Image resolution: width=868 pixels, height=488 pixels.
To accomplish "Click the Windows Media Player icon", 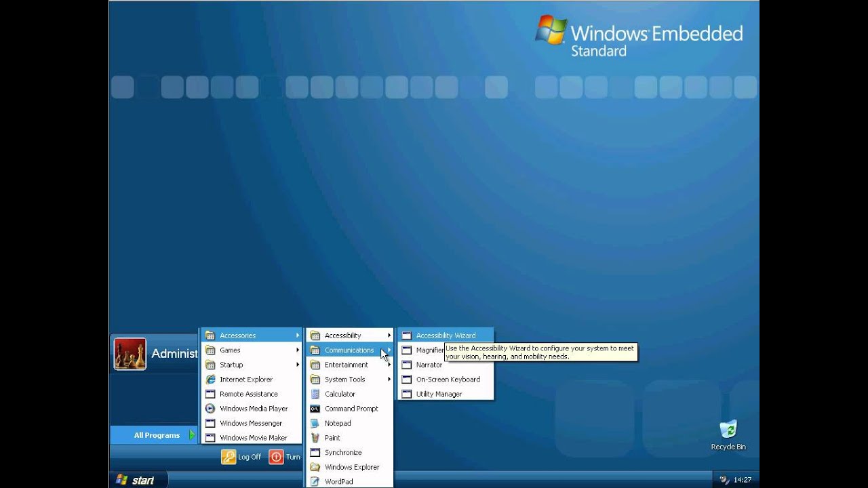I will [210, 409].
